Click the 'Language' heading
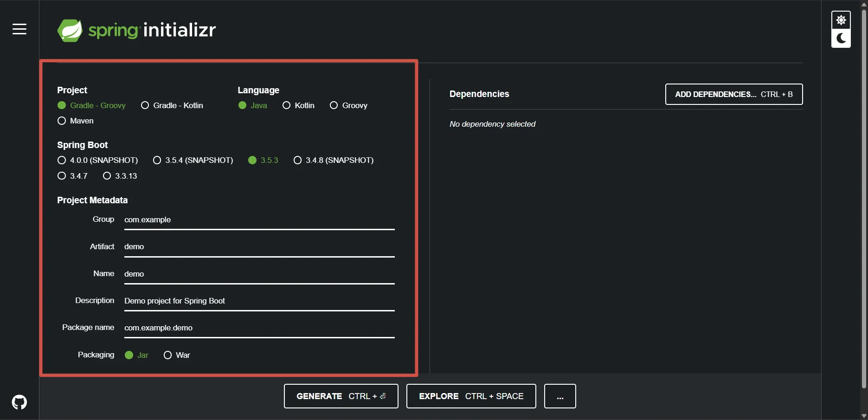Screen dimensions: 868x420 258,90
